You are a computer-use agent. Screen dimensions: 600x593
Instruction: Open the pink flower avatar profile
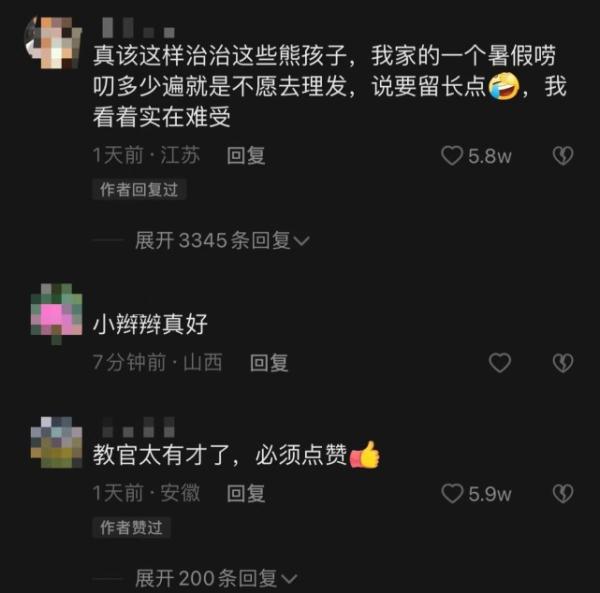click(x=56, y=314)
